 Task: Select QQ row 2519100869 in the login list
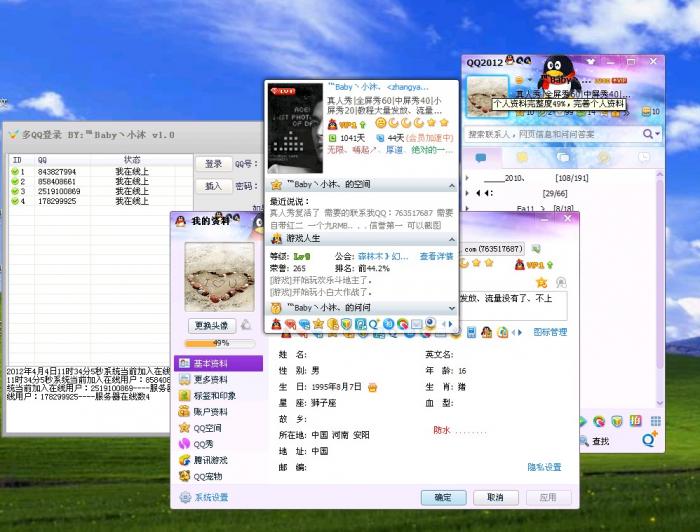100,191
